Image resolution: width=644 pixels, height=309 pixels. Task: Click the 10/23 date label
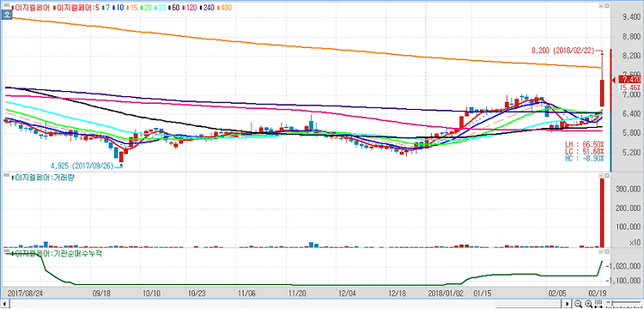197,294
